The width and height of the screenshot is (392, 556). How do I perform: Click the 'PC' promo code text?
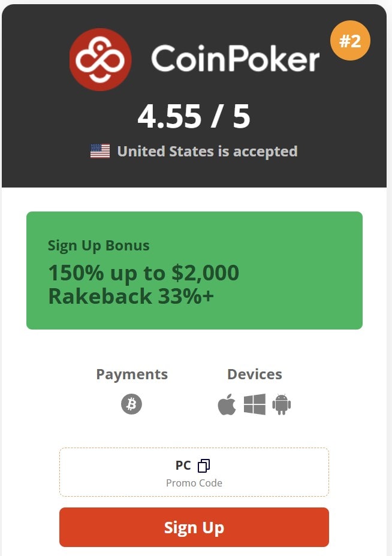pyautogui.click(x=183, y=466)
